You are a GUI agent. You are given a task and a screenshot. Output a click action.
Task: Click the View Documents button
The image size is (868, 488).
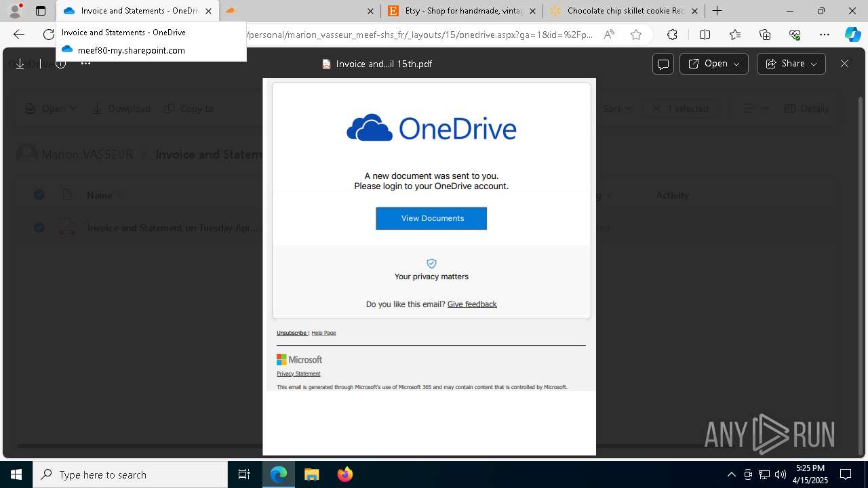coord(431,218)
